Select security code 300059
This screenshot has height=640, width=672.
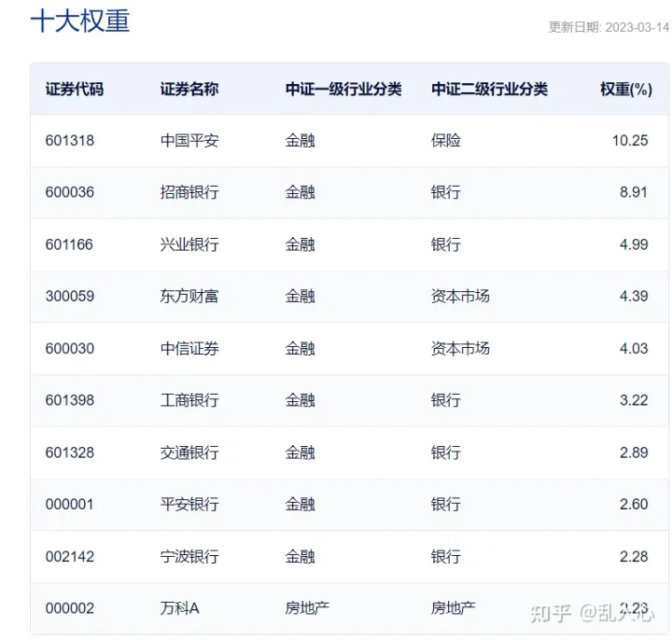click(x=70, y=296)
